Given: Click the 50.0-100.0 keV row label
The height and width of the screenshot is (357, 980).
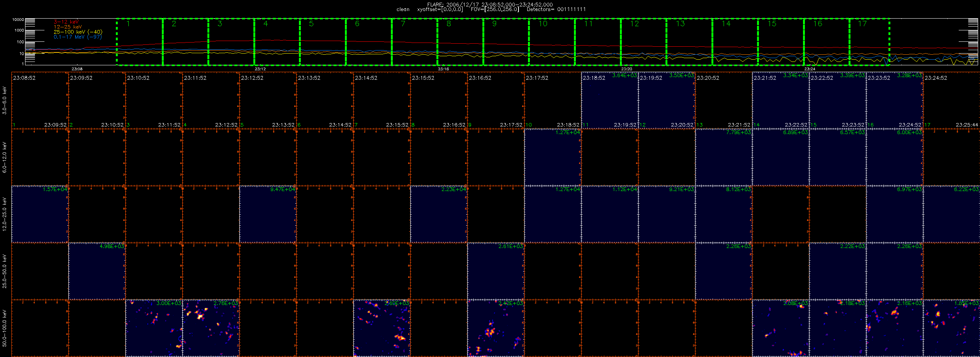Looking at the screenshot, I should pos(5,328).
